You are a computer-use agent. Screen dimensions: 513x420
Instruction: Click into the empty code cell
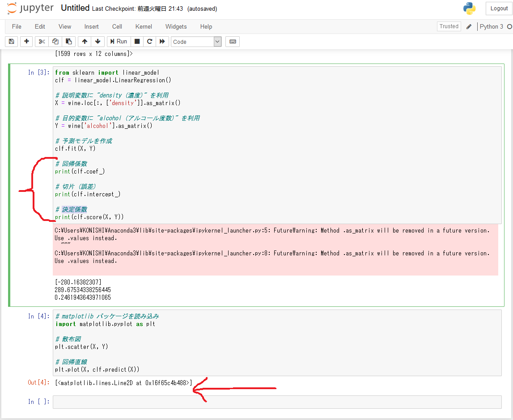point(277,402)
